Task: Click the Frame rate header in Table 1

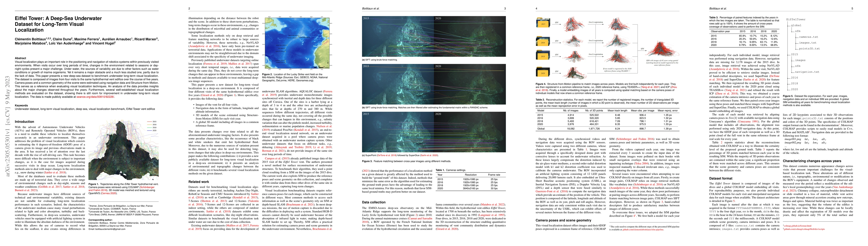Action: click(x=494, y=175)
